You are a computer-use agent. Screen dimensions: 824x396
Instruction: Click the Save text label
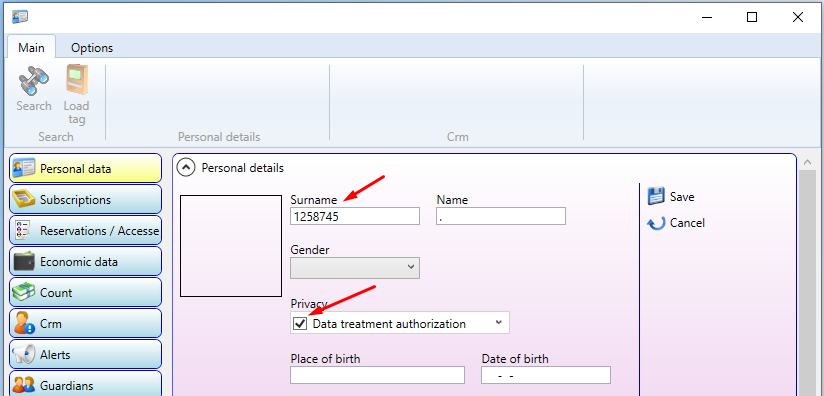pyautogui.click(x=682, y=197)
